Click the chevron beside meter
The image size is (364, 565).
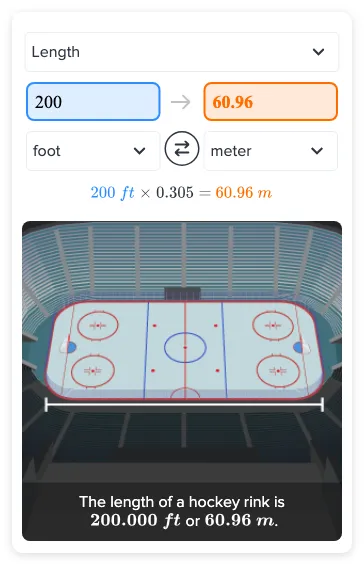[x=317, y=151]
